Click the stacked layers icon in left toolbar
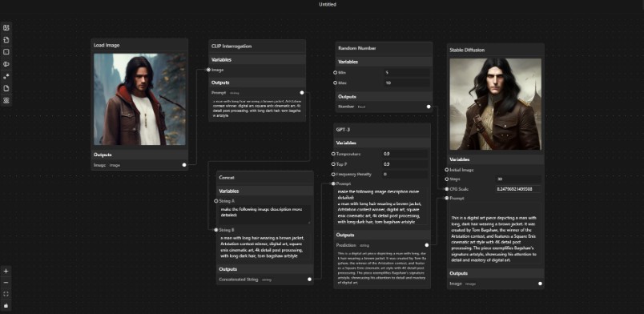 point(6,101)
